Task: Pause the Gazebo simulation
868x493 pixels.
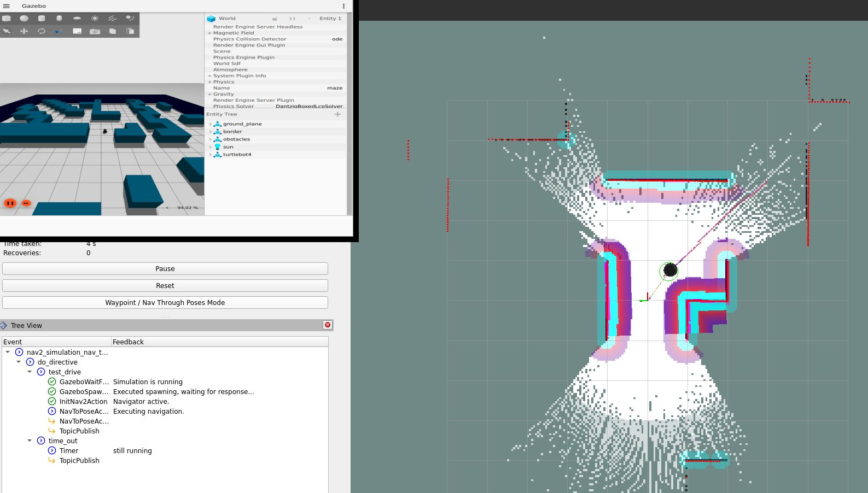Action: (10, 203)
